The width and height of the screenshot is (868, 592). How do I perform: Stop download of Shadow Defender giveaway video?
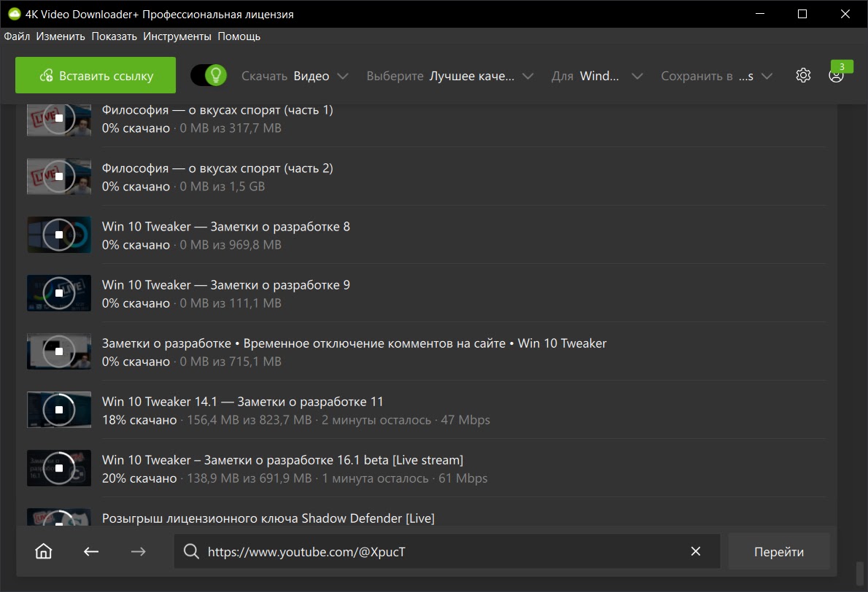(x=58, y=518)
